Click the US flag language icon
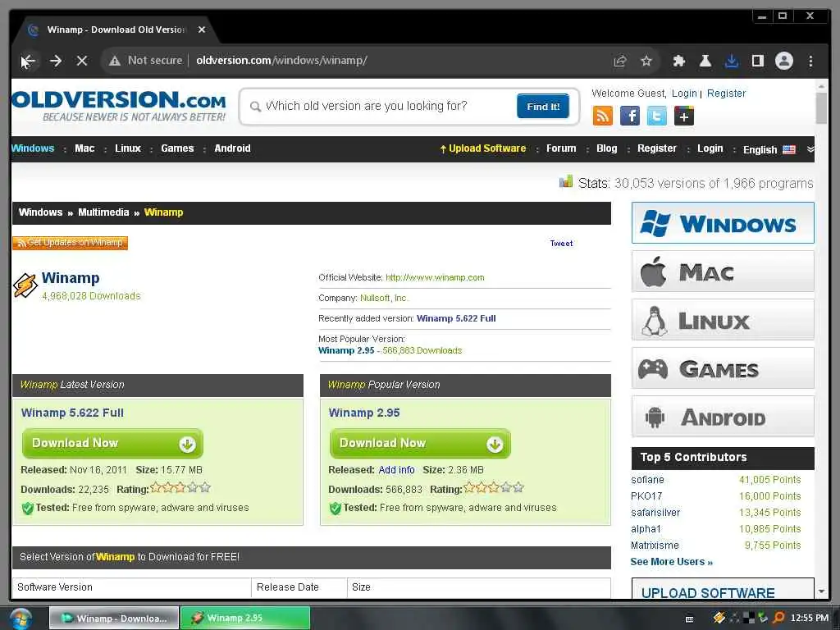Image resolution: width=840 pixels, height=630 pixels. pyautogui.click(x=789, y=150)
